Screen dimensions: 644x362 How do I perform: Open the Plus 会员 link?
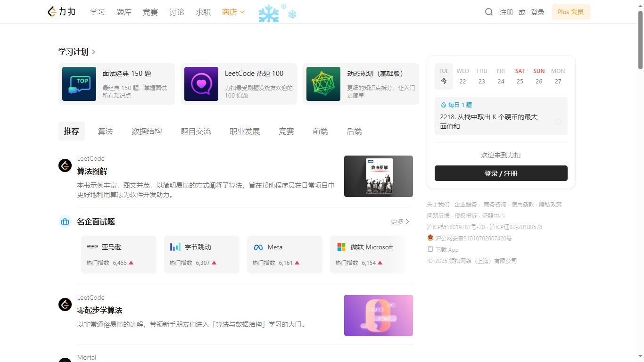click(570, 12)
